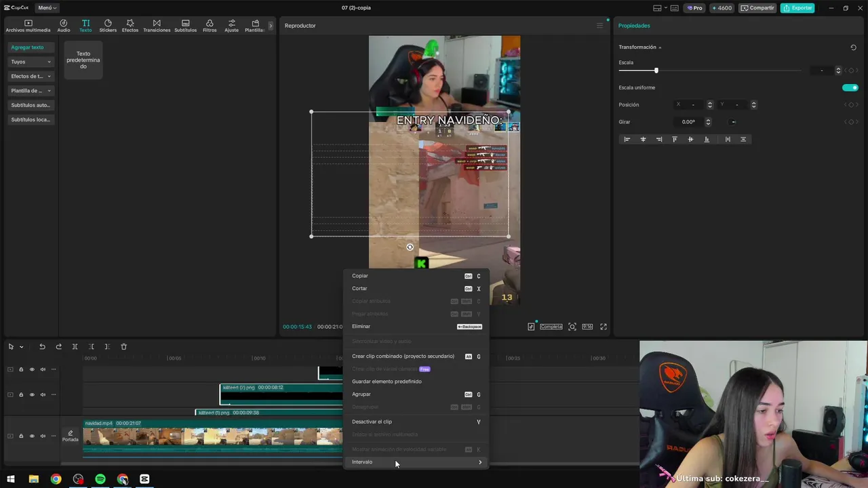Choose Desactivar el clip
868x488 pixels.
(x=416, y=422)
